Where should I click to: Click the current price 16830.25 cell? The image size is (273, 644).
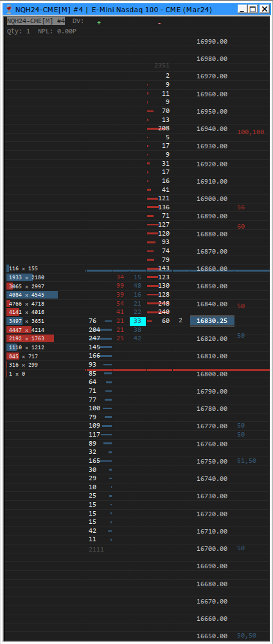click(212, 321)
